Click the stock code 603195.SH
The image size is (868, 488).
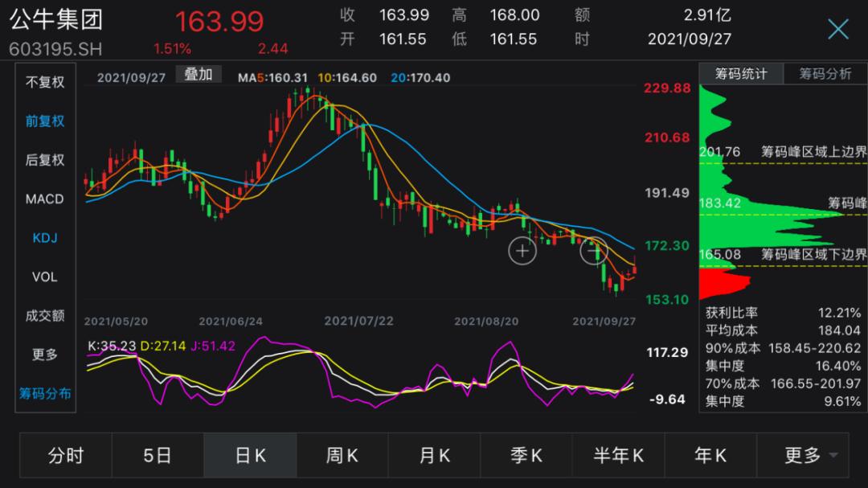(x=55, y=49)
